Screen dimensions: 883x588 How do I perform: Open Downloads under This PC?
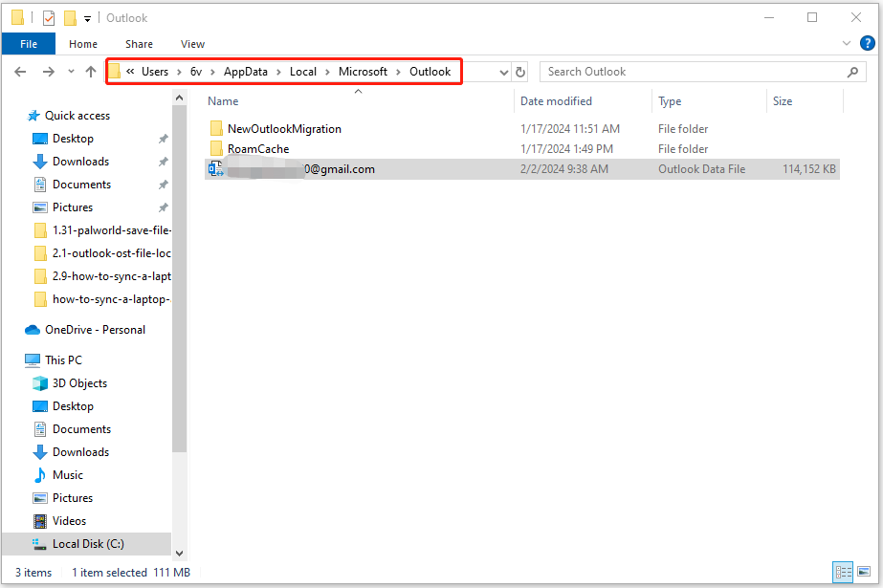point(80,452)
